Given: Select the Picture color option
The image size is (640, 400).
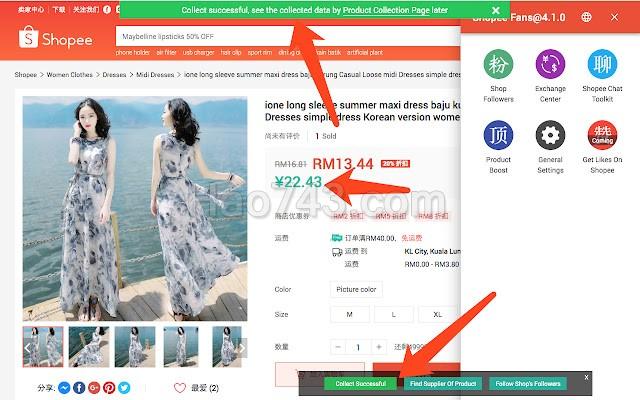Looking at the screenshot, I should [356, 289].
